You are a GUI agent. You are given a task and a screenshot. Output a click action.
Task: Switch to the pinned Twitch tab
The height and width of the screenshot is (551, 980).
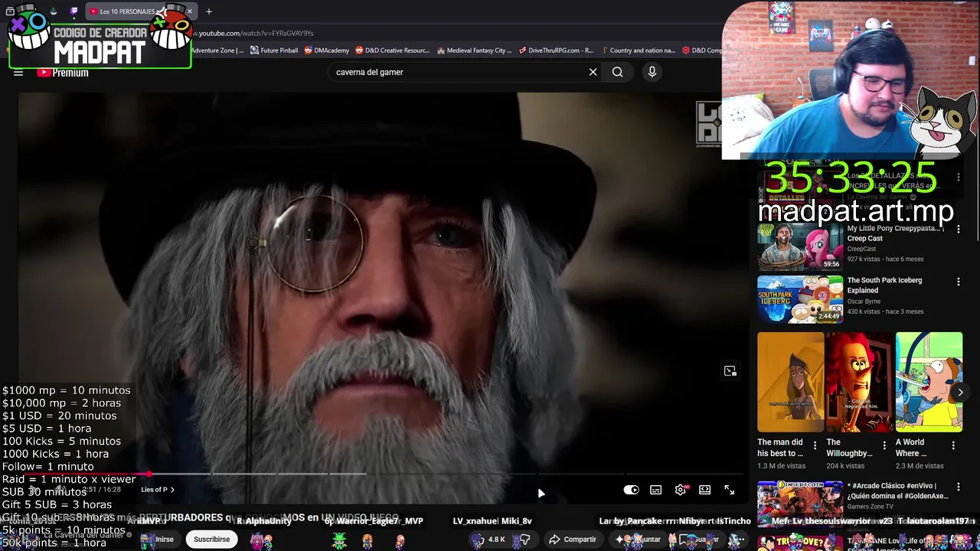tap(73, 11)
